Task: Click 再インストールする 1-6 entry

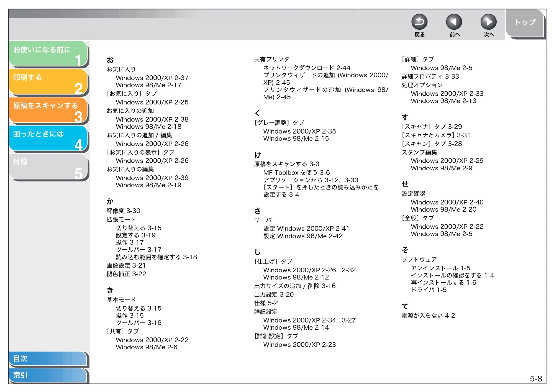Action: pos(443,283)
